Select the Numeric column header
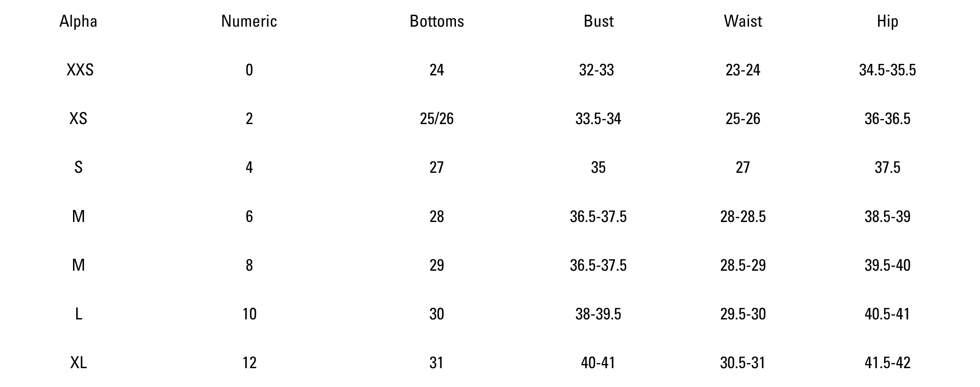Image resolution: width=980 pixels, height=387 pixels. (249, 22)
